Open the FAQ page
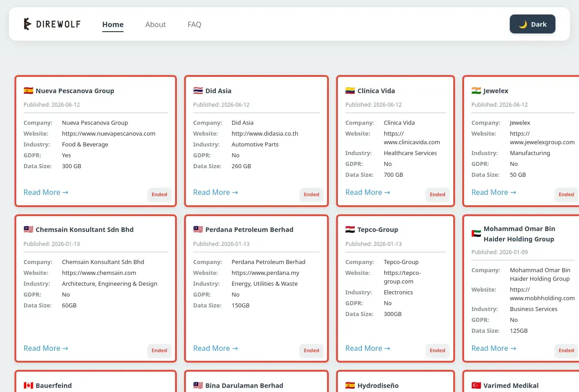 click(195, 24)
